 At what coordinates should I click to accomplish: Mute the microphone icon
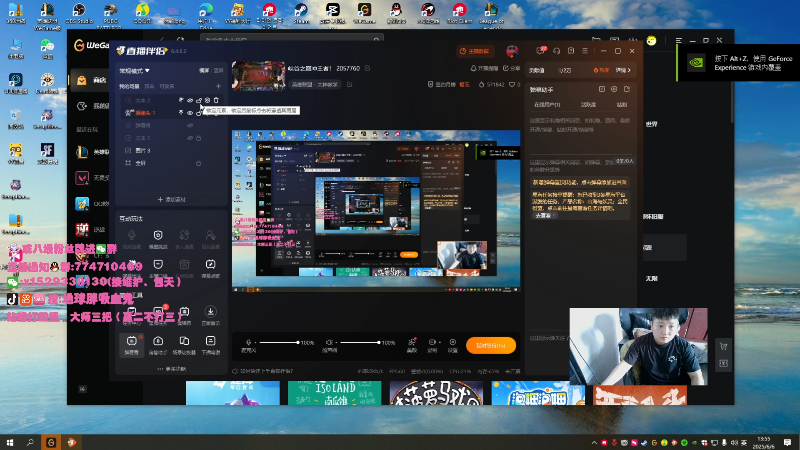coord(248,343)
